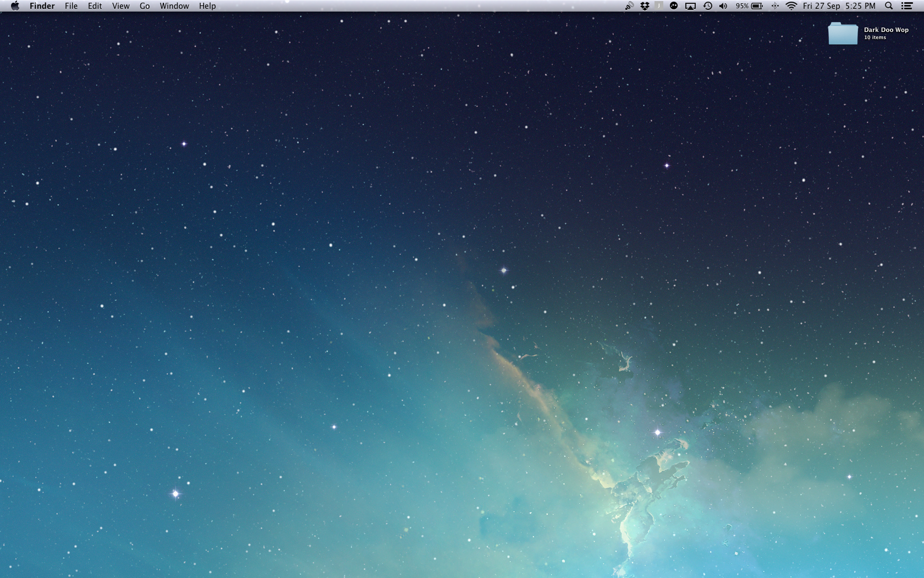The width and height of the screenshot is (924, 578).
Task: Click the satellite dish menu bar icon
Action: coord(629,6)
